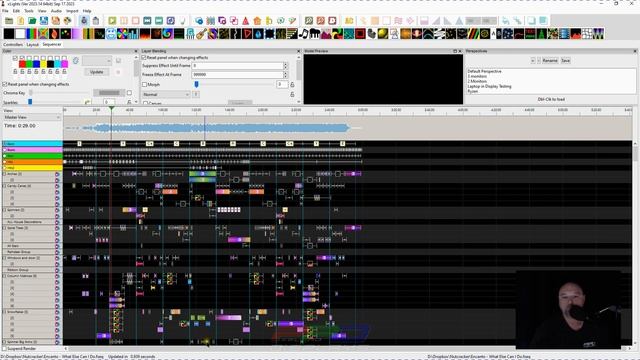640x360 pixels.
Task: Click the red triangle toolbar icon
Action: (245, 21)
